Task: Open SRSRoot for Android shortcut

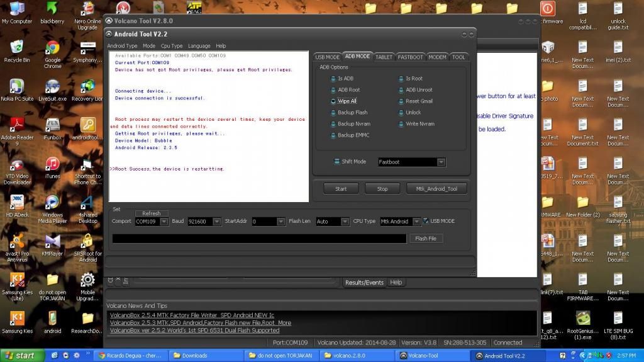Action: point(87,241)
